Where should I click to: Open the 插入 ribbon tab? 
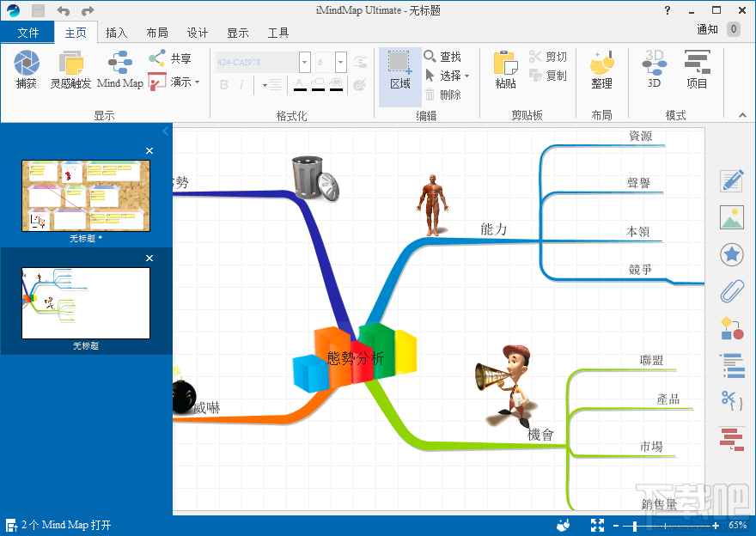coord(116,33)
